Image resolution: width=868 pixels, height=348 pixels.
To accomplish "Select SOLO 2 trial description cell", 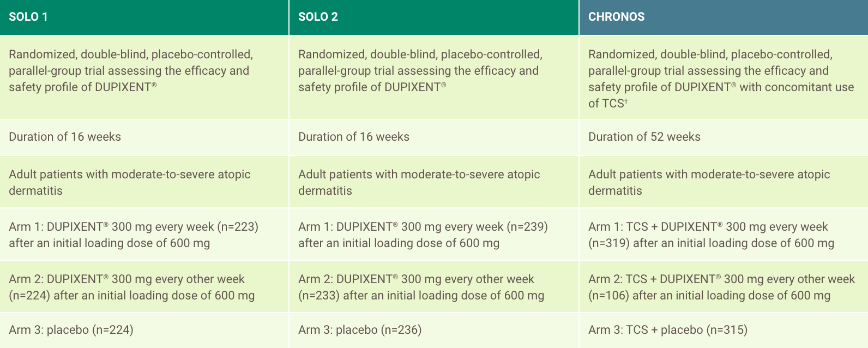I will click(434, 77).
